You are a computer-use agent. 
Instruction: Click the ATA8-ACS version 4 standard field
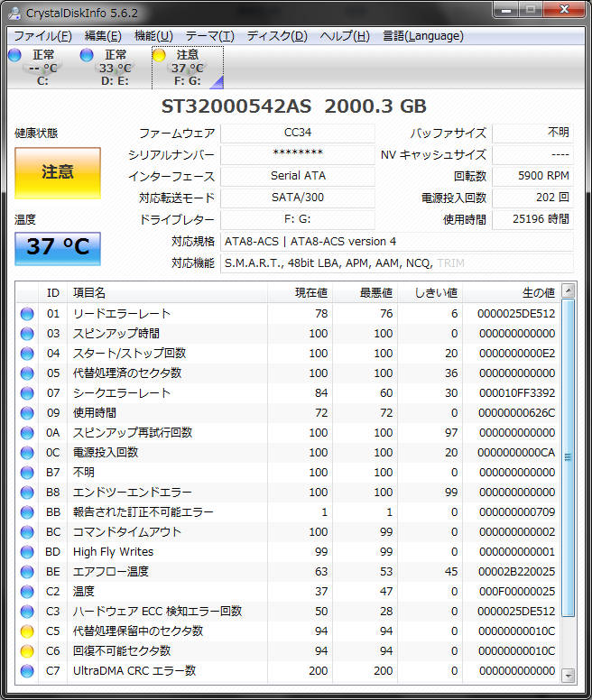tap(397, 242)
